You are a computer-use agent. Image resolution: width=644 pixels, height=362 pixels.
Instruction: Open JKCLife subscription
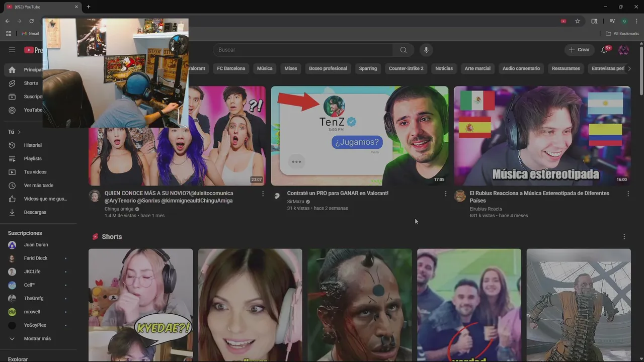point(38,271)
